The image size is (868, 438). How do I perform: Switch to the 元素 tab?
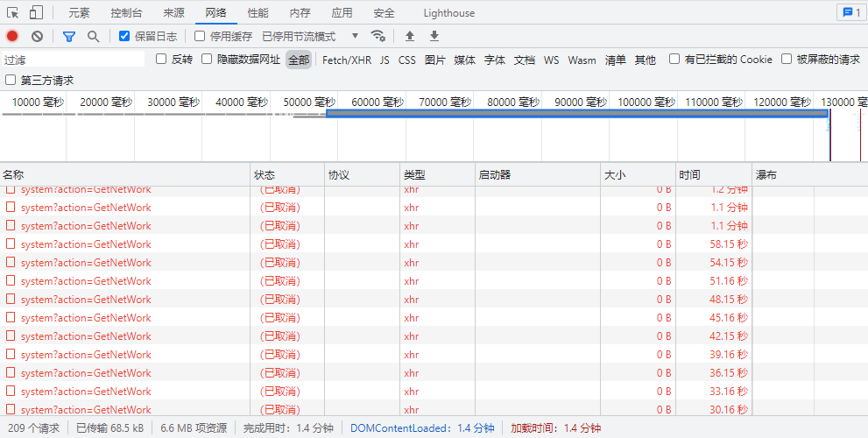[x=79, y=13]
